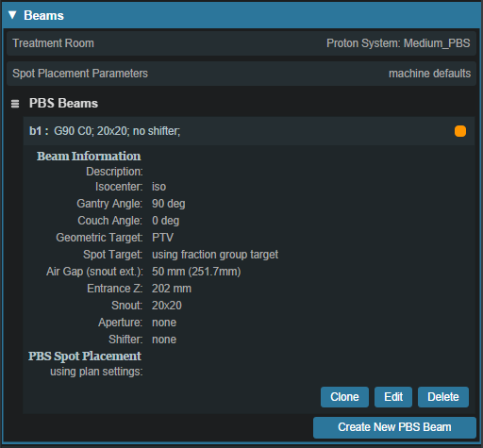The height and width of the screenshot is (448, 483).
Task: Collapse the b1 beam header row
Action: (x=249, y=131)
